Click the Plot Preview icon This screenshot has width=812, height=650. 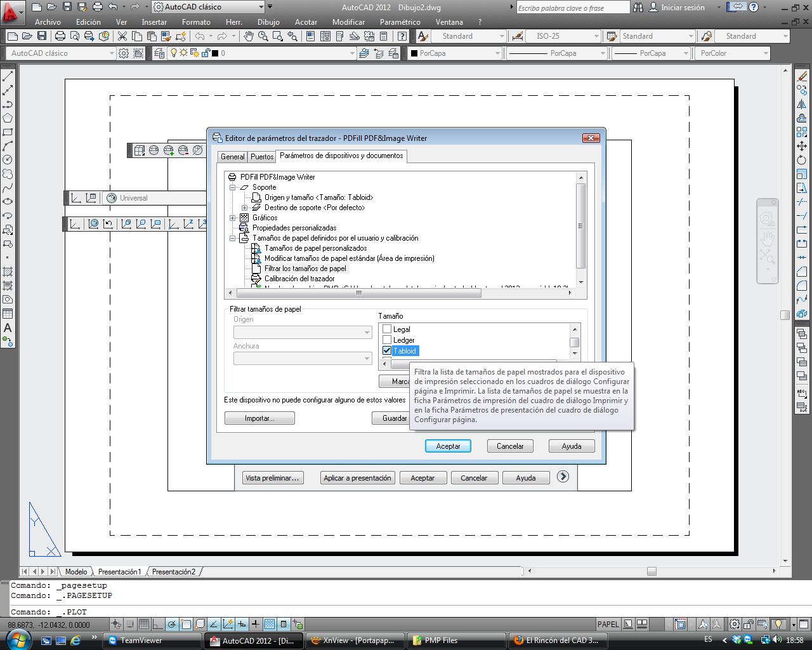point(75,36)
